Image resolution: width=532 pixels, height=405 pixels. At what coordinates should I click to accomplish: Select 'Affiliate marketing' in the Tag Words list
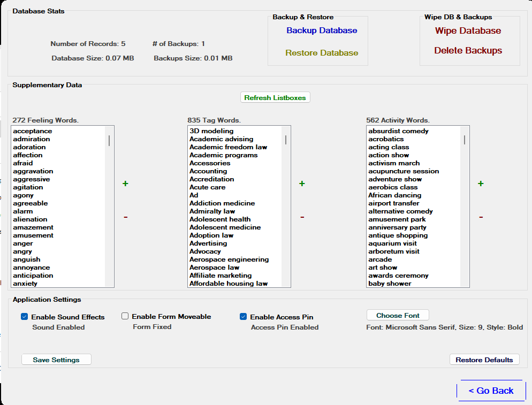pyautogui.click(x=235, y=276)
